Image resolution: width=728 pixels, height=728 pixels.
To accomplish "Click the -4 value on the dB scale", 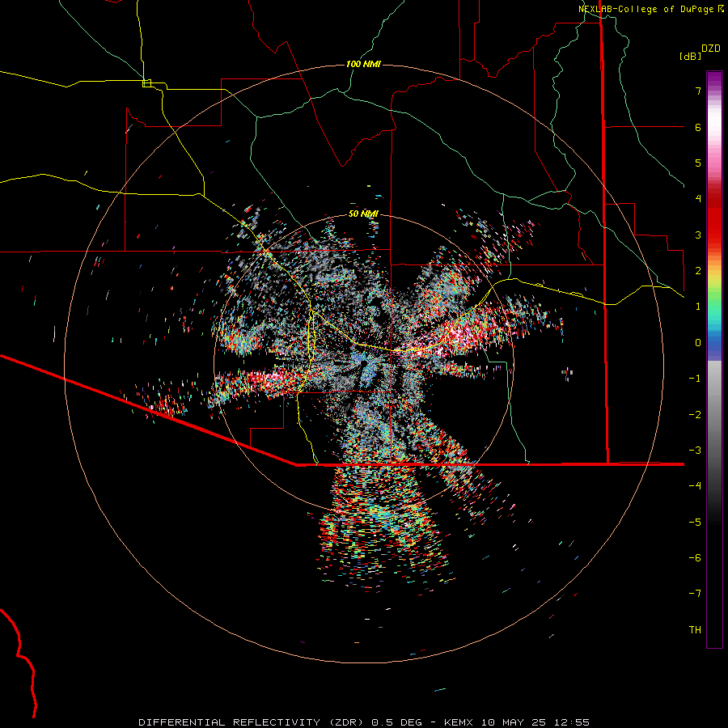I will click(695, 486).
